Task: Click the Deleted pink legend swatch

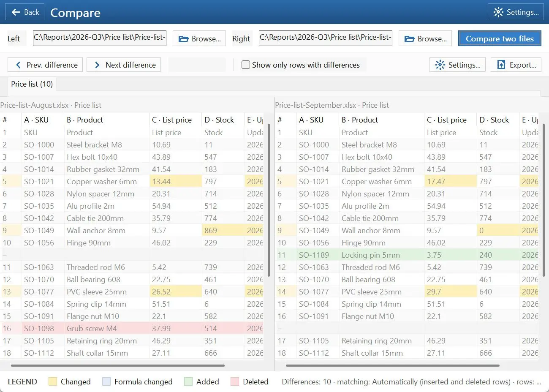Action: pyautogui.click(x=235, y=381)
